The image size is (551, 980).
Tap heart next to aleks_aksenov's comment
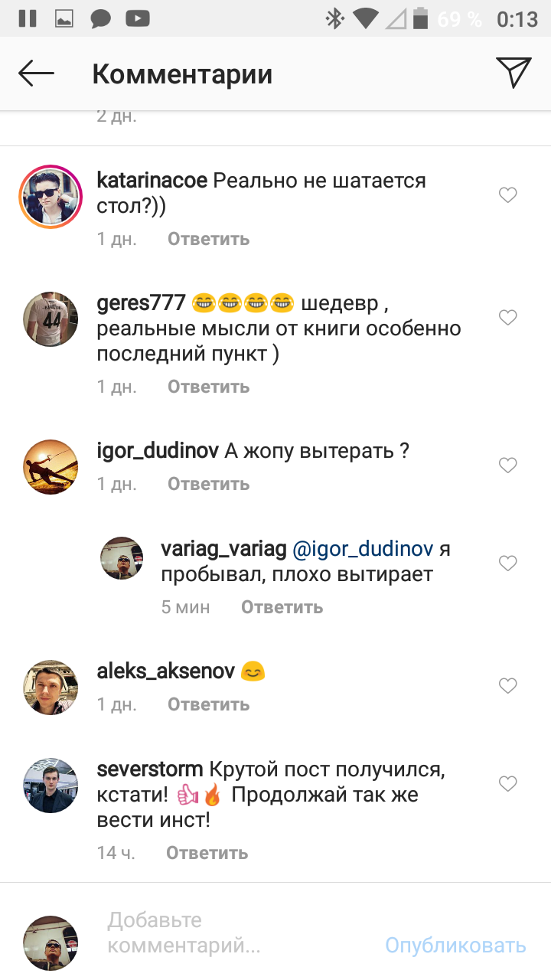tap(507, 685)
